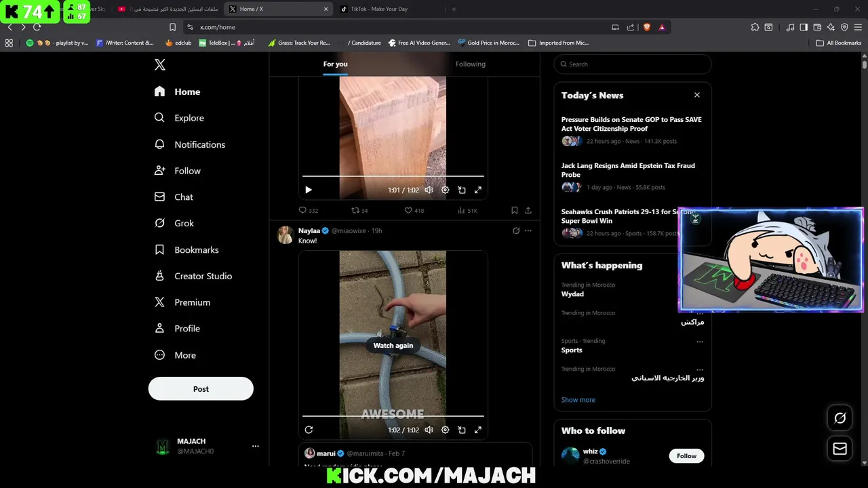The width and height of the screenshot is (868, 488).
Task: Bookmark the top video post
Action: tap(514, 210)
